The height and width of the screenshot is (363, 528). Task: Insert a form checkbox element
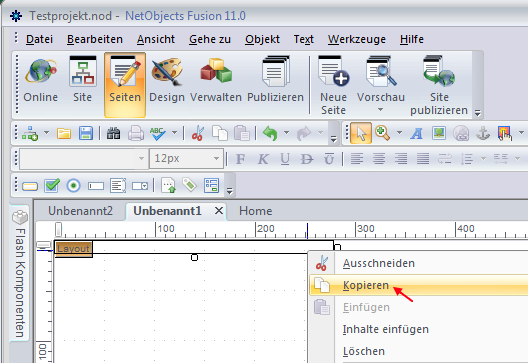tap(52, 186)
